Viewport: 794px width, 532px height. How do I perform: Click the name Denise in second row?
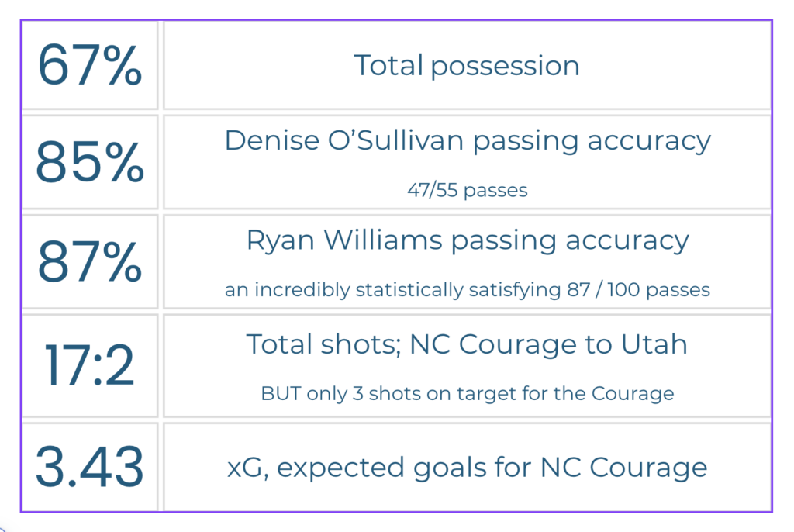coord(272,140)
